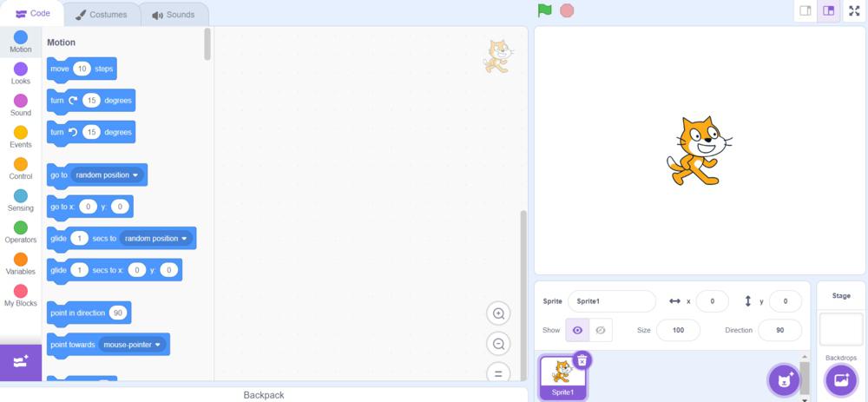The width and height of the screenshot is (868, 402).
Task: Click the green flag to run
Action: [x=545, y=10]
